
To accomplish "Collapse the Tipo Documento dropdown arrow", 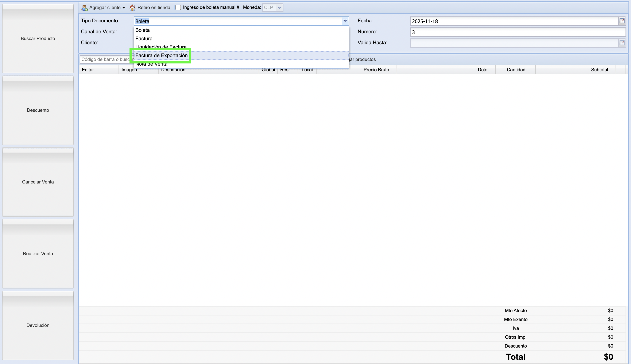I will click(x=345, y=21).
